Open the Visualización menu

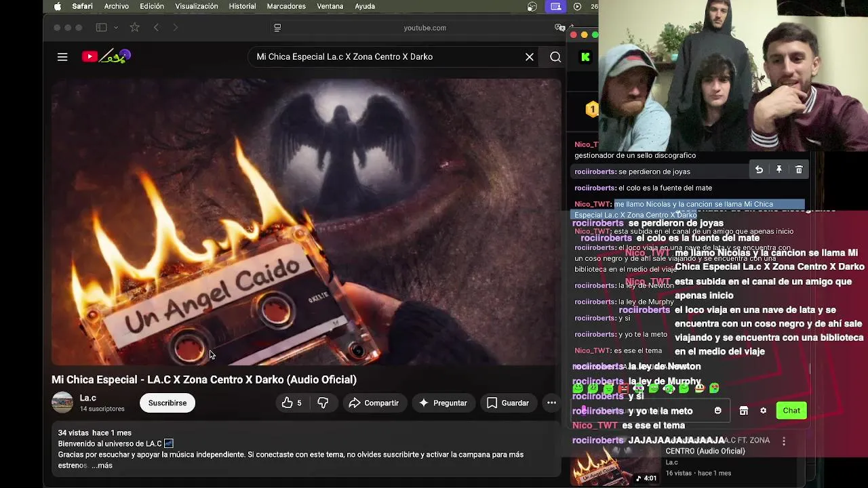click(x=197, y=6)
